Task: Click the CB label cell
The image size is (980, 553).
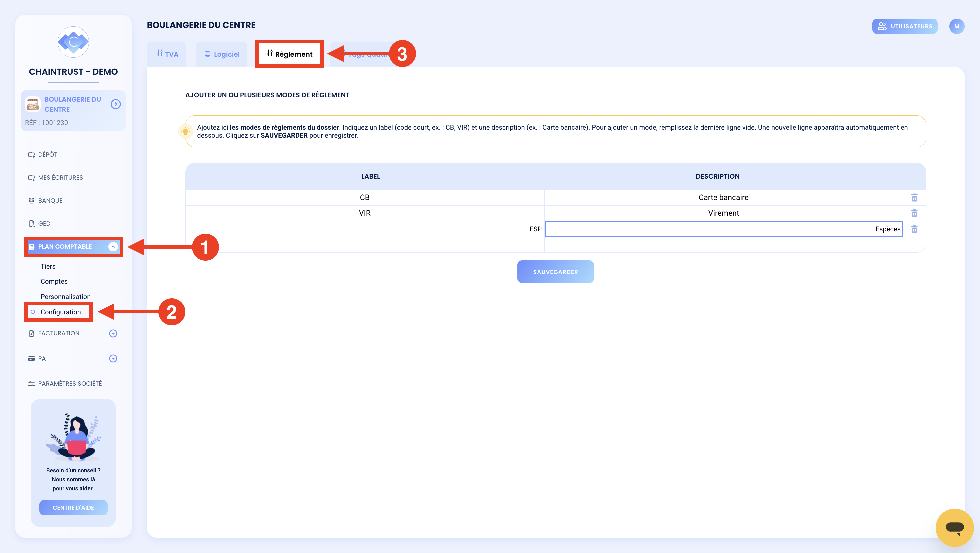Action: pyautogui.click(x=364, y=198)
